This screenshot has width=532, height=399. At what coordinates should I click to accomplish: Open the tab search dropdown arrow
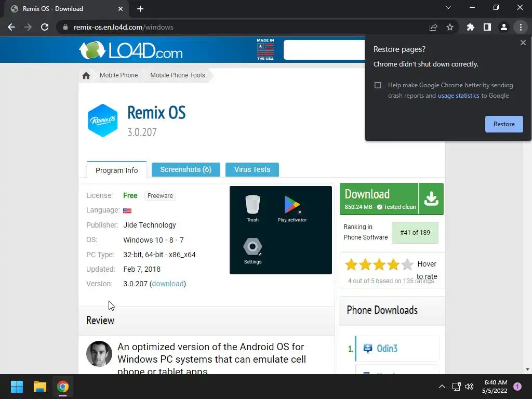[448, 7]
